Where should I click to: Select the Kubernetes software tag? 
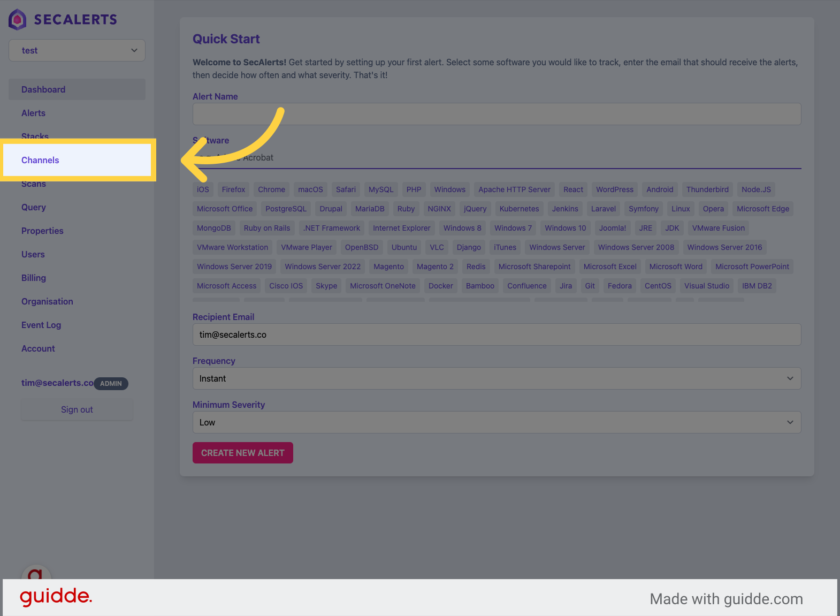click(519, 209)
